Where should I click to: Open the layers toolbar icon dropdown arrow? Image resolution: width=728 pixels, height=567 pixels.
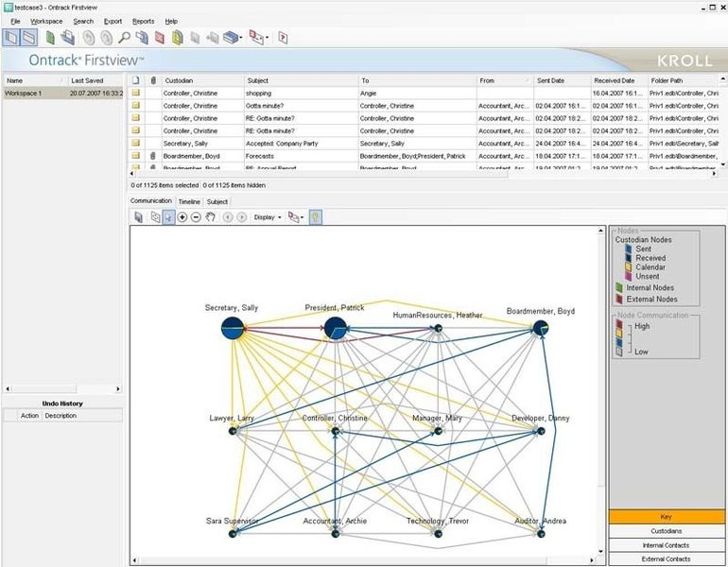(240, 38)
